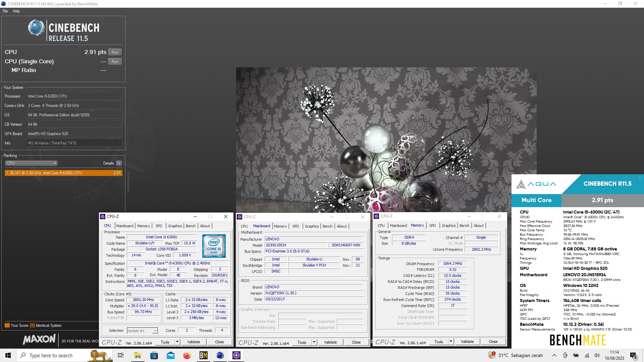Screen dimensions: 644x362
Task: Open the tray sync status icon
Action: tap(565, 355)
